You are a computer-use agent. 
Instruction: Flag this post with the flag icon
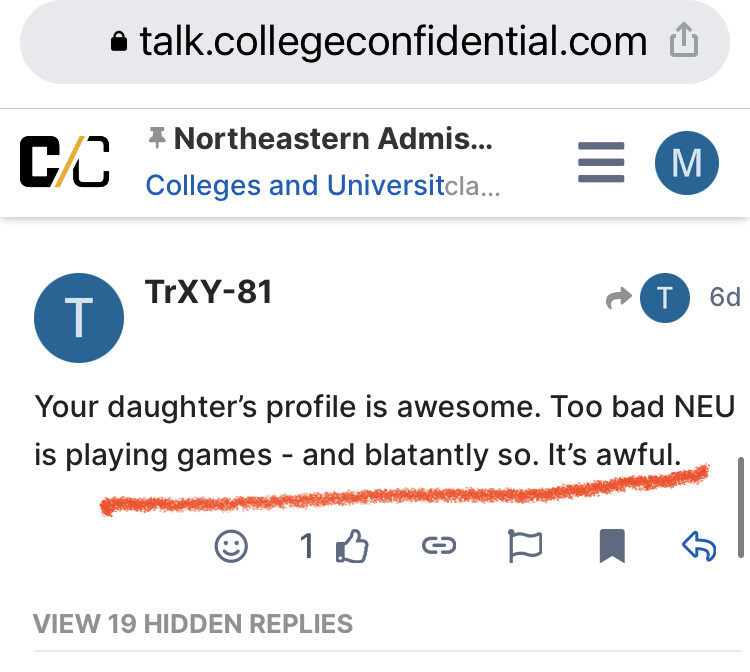[x=525, y=546]
